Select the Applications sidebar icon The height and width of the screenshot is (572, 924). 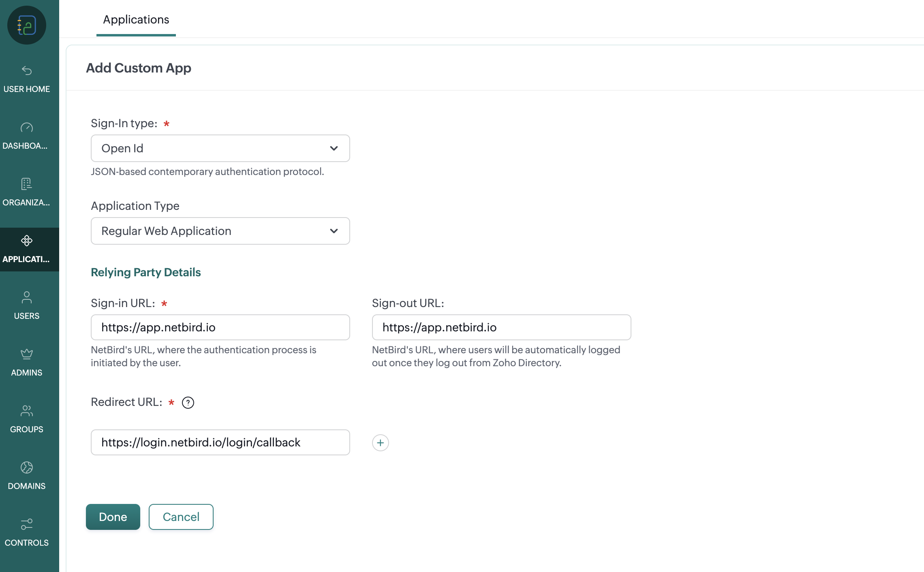point(27,241)
